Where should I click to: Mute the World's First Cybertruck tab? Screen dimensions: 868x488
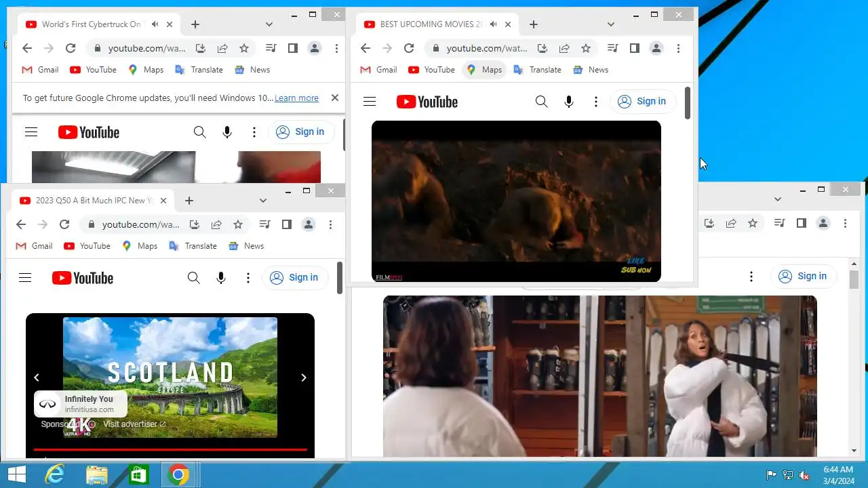pos(155,24)
